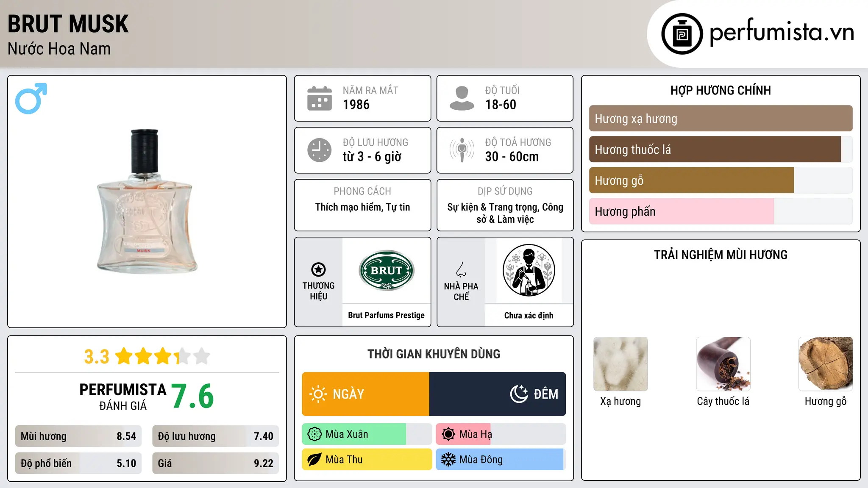Select the Hương xạ hương accord bar
This screenshot has height=488, width=868.
tap(721, 118)
